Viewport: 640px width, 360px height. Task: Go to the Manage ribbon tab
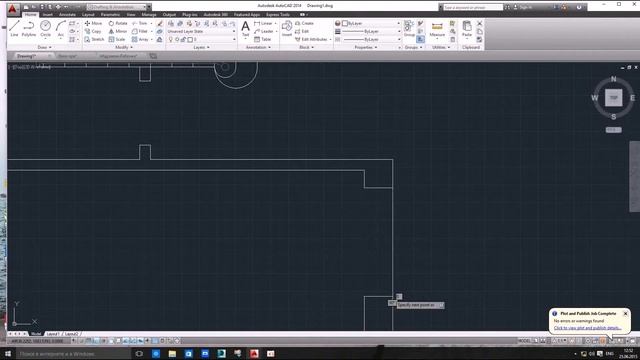point(149,15)
